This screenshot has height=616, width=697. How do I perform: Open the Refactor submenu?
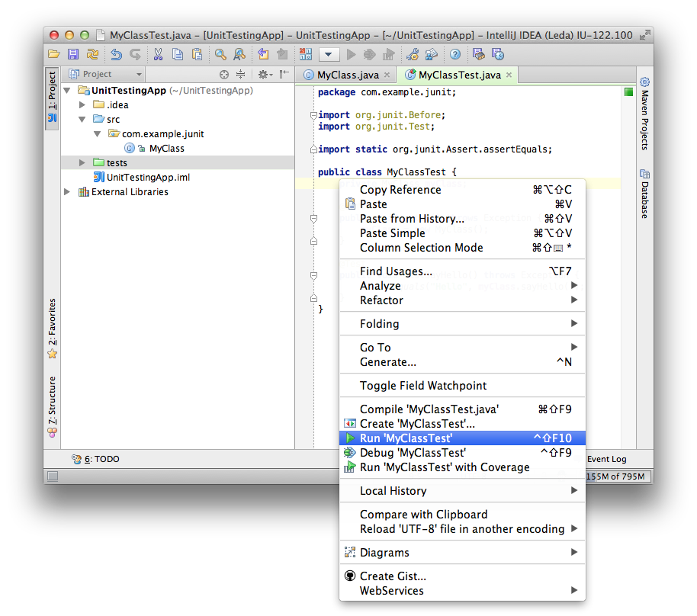[x=462, y=300]
